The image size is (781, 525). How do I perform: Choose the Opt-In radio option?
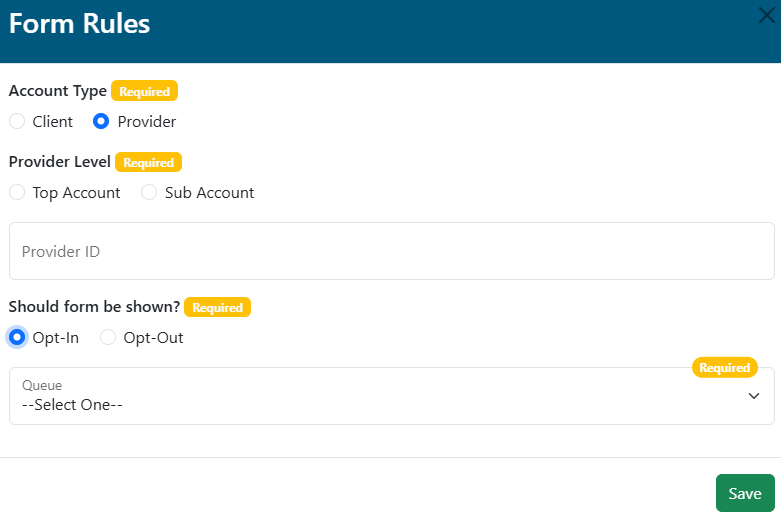click(x=17, y=338)
